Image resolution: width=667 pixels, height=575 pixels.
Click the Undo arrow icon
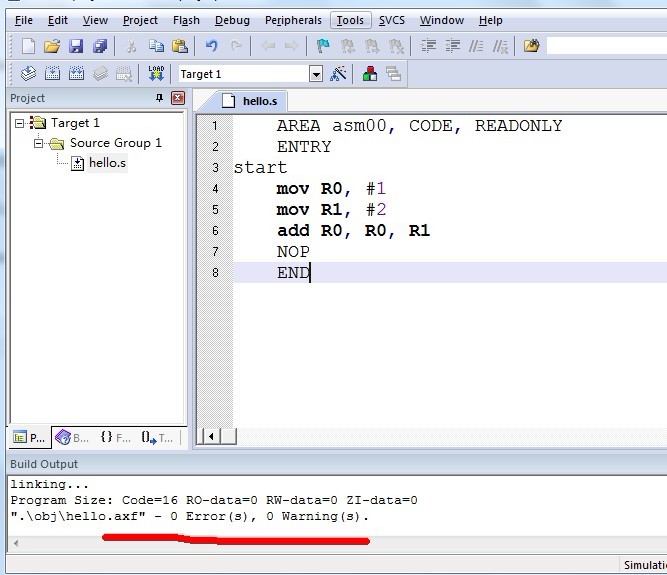click(211, 46)
